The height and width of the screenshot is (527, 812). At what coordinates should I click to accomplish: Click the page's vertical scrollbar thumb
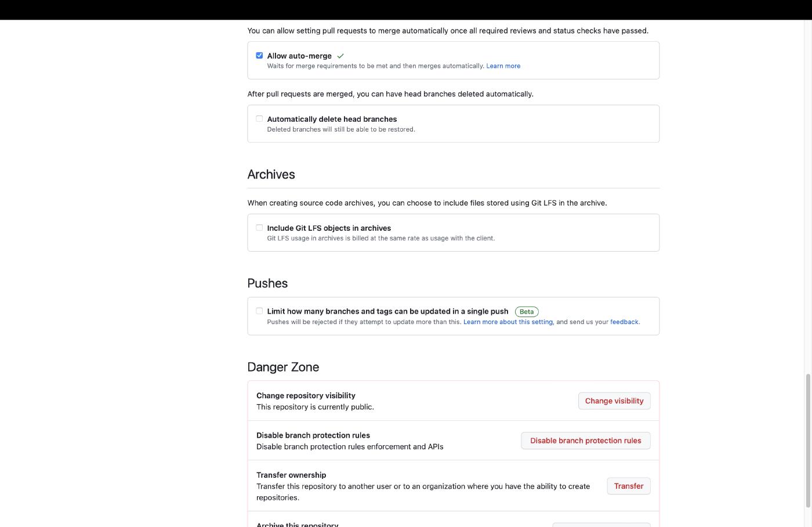tap(808, 441)
